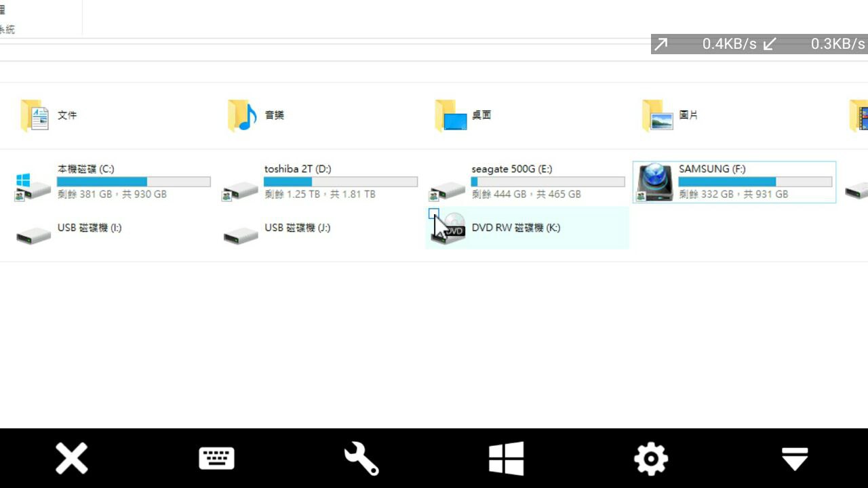Viewport: 868px width, 488px height.
Task: Select the 音樂 music folder icon
Action: point(242,116)
